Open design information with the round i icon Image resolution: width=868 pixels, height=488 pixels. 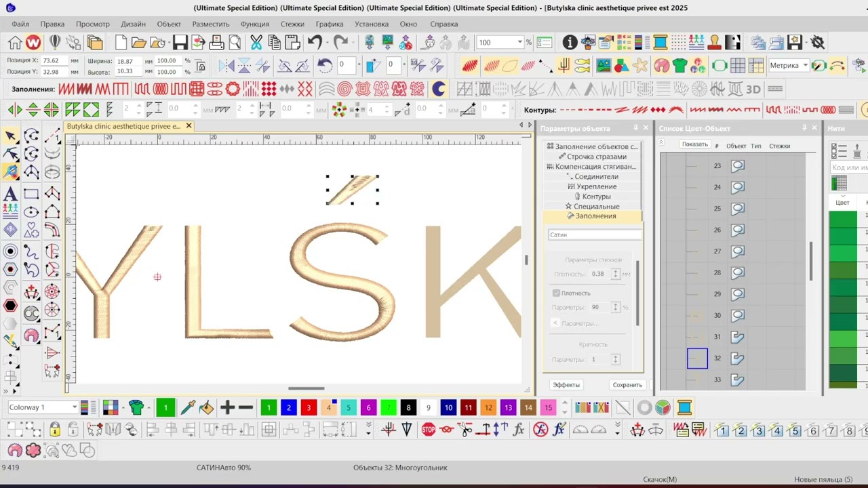570,43
